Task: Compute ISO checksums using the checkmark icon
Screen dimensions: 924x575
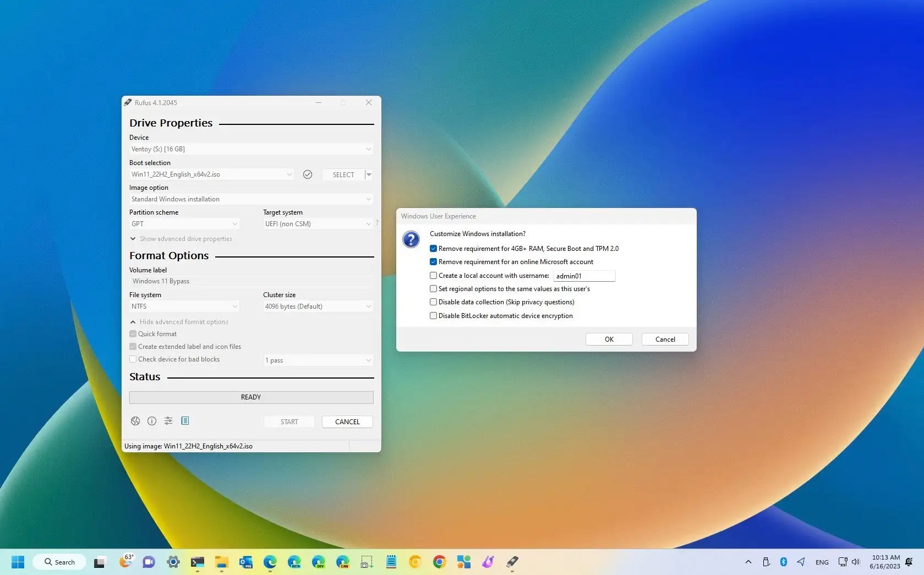Action: [308, 174]
